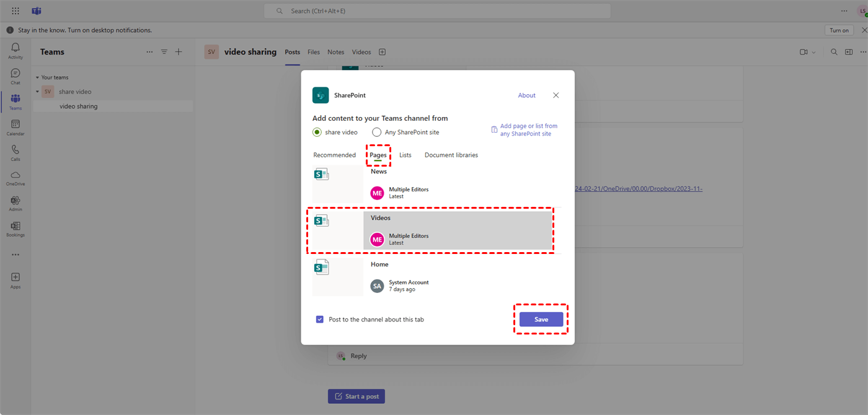Open the Bookings app in sidebar
The height and width of the screenshot is (415, 868).
(x=15, y=229)
